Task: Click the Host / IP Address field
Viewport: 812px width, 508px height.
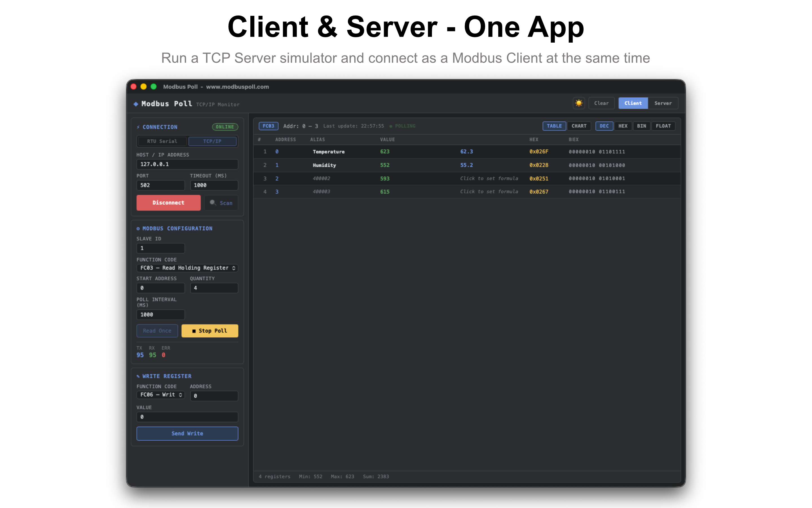Action: click(187, 164)
